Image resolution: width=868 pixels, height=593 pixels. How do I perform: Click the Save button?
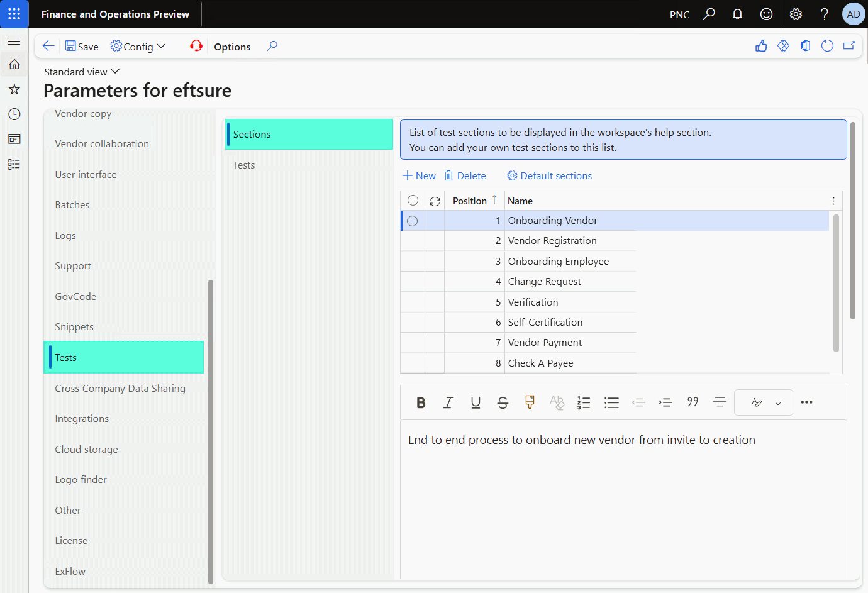click(82, 46)
